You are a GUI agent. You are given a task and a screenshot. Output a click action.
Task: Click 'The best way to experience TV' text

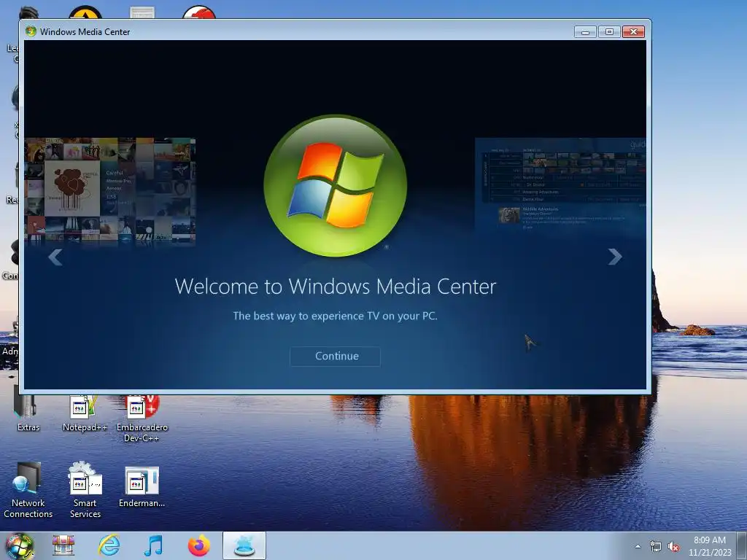click(x=335, y=316)
